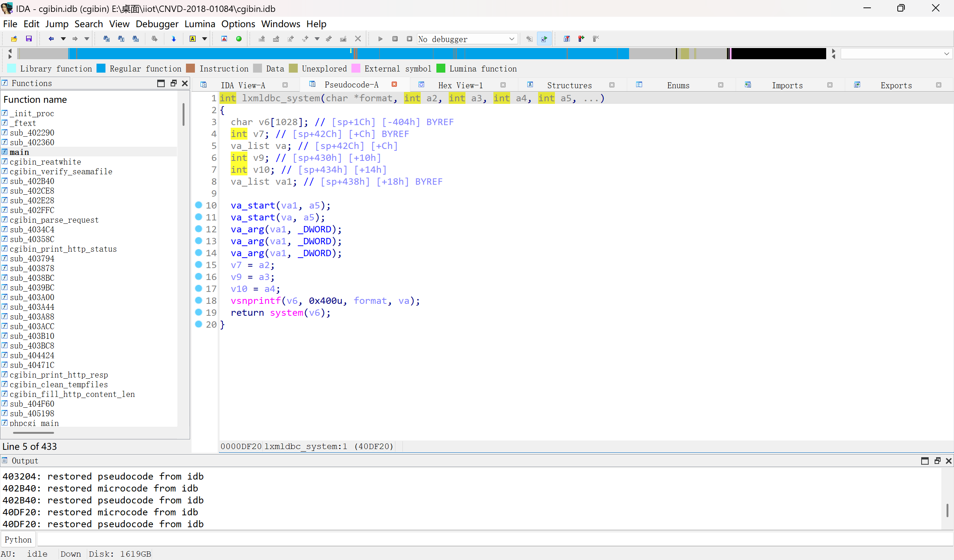Close the Output panel

[949, 461]
